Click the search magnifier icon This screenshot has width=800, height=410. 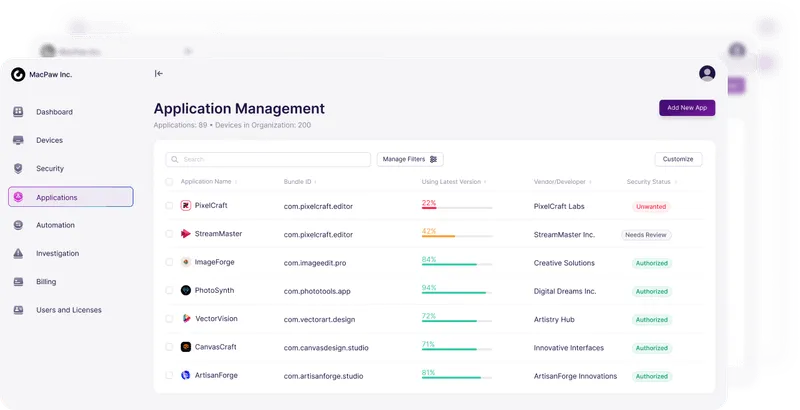click(x=174, y=160)
